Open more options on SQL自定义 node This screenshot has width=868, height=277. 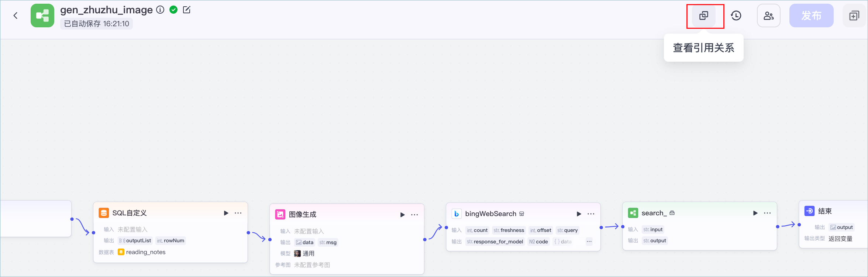pyautogui.click(x=238, y=213)
